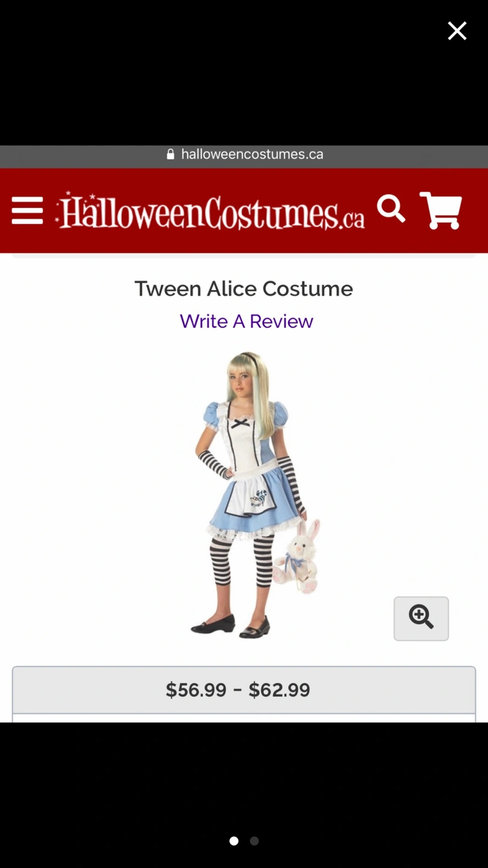Select the first page indicator dot
Viewport: 488px width, 868px height.
point(234,841)
